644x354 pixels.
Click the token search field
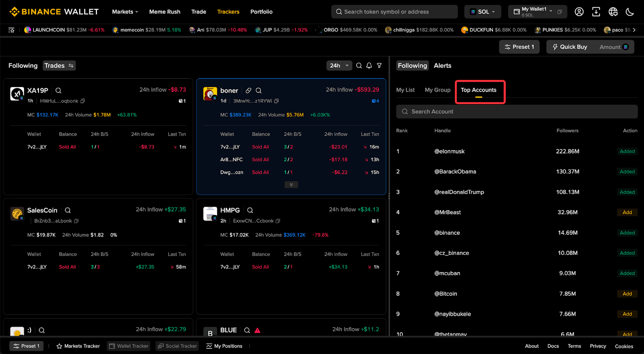coord(394,12)
